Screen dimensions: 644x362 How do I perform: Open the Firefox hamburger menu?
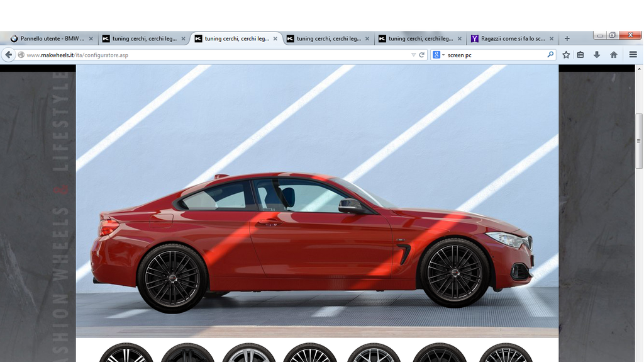coord(633,55)
